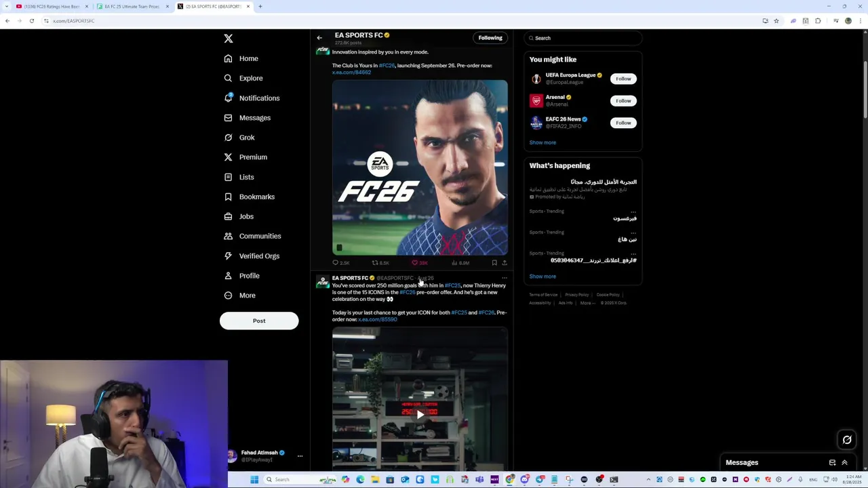Show more under You might like
This screenshot has height=488, width=868.
pyautogui.click(x=542, y=142)
